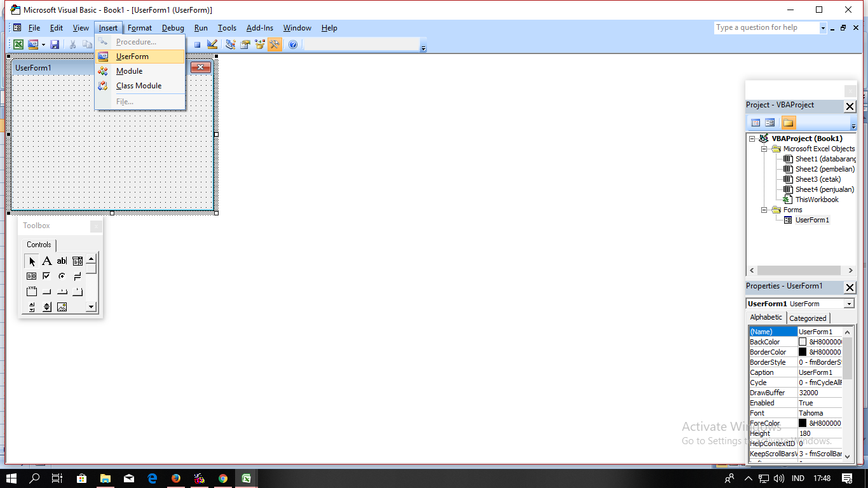Image resolution: width=868 pixels, height=488 pixels.
Task: Open Object Browser toolbar icon
Action: [260, 44]
